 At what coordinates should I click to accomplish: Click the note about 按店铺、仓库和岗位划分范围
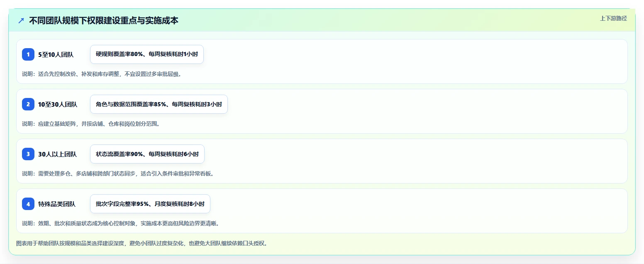coord(91,124)
